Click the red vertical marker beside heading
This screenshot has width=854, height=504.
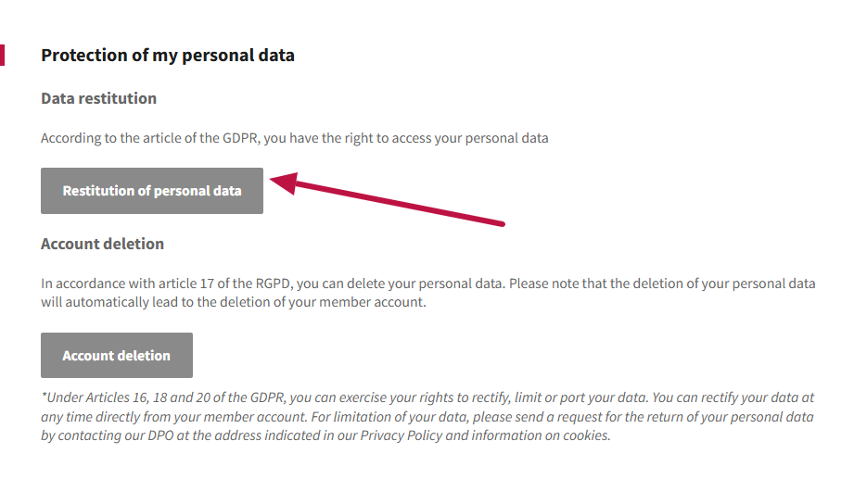click(x=2, y=55)
